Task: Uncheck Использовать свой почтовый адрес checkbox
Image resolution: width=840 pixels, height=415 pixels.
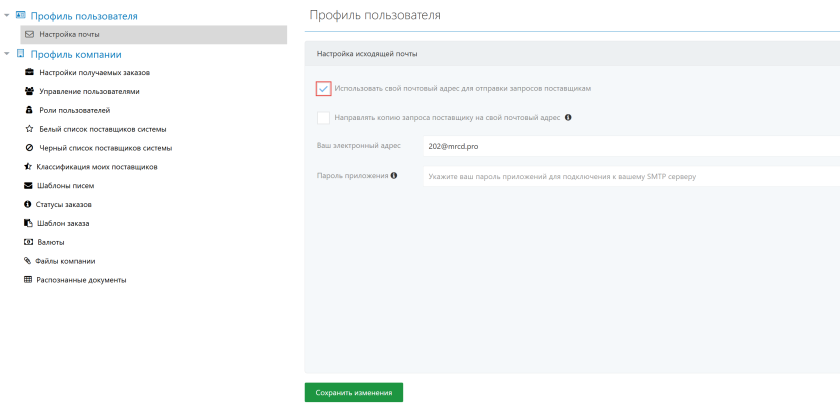Action: (323, 89)
